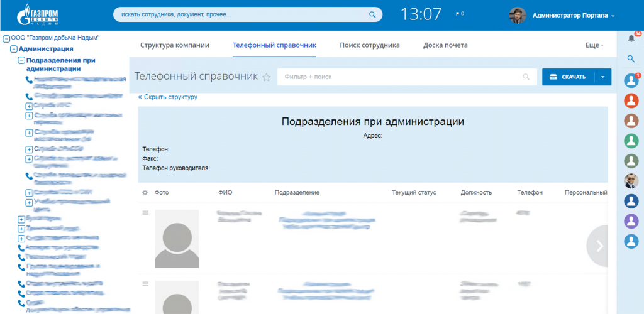Open the administrator profile photo
644x314 pixels.
pos(518,16)
